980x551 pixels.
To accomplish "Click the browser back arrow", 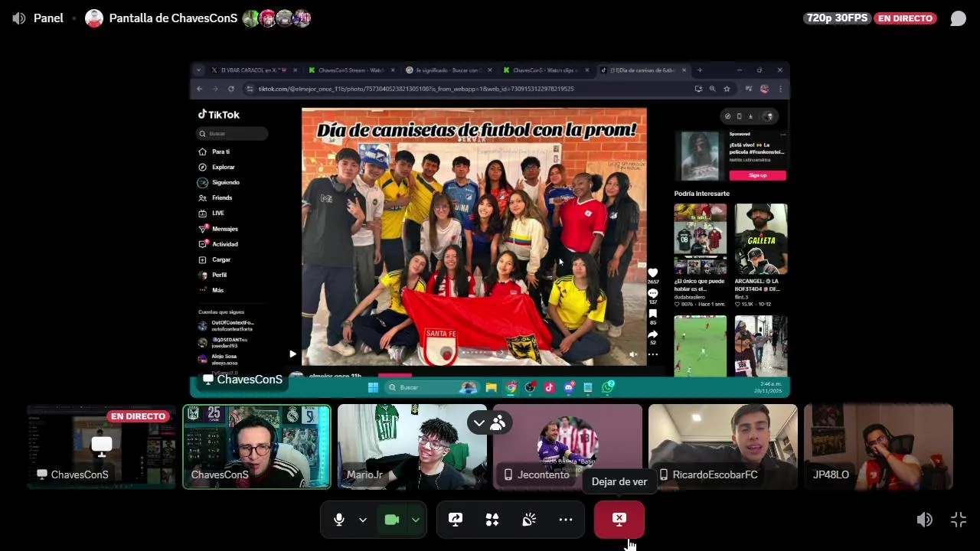I will click(x=200, y=89).
